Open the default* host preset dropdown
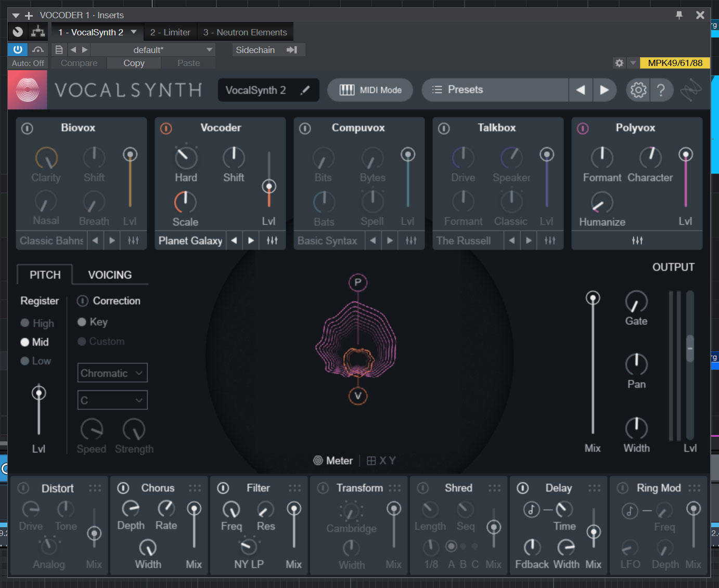The height and width of the screenshot is (588, 719). [153, 50]
